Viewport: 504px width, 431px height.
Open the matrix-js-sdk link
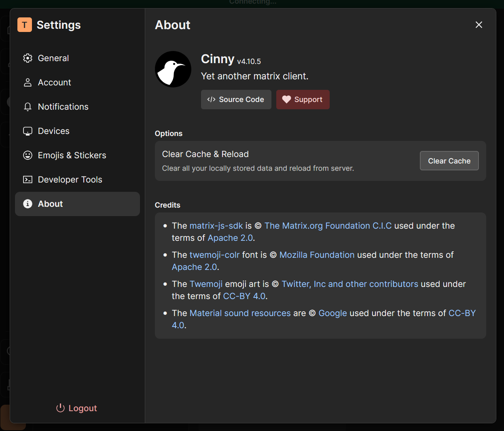[x=216, y=226]
